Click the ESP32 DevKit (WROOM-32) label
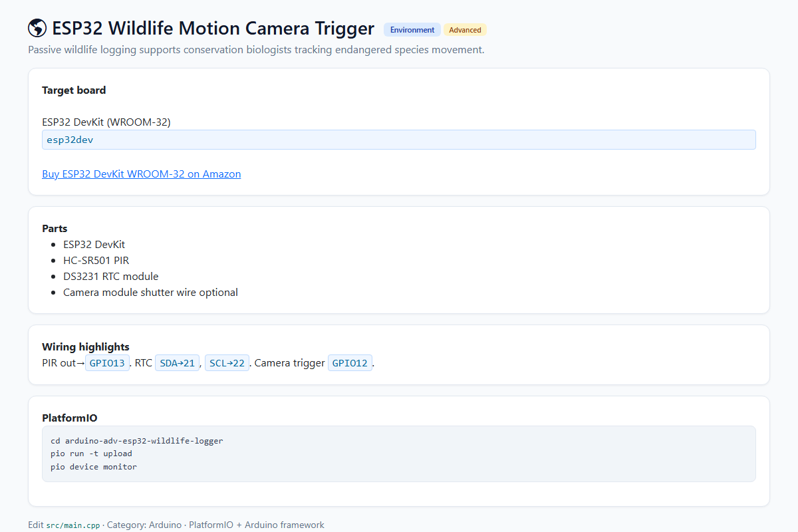 pyautogui.click(x=106, y=122)
